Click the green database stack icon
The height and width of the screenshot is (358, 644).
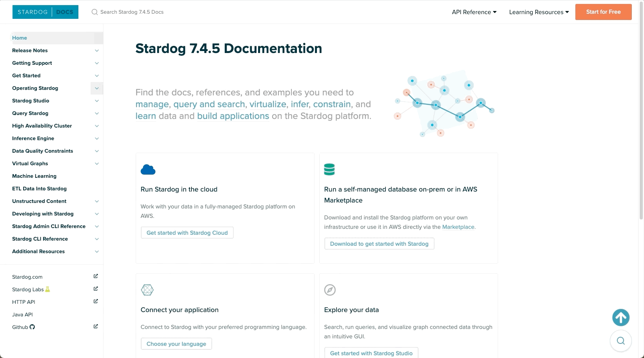(x=329, y=170)
